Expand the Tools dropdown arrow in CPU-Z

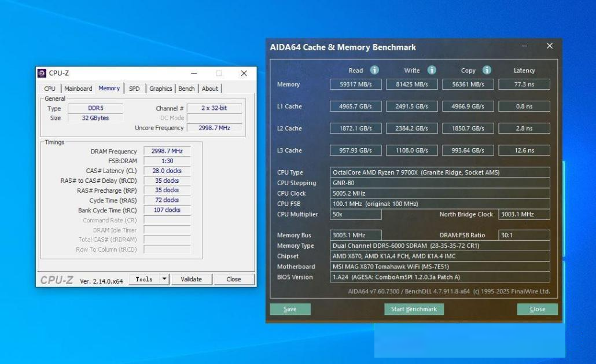pos(164,280)
